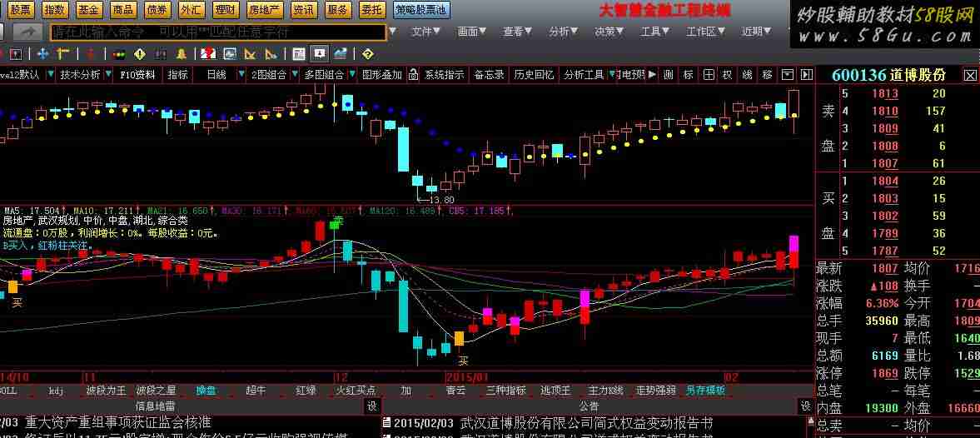Screen dimensions: 980x438
Task: Open the 决策 dropdown menu
Action: (609, 32)
